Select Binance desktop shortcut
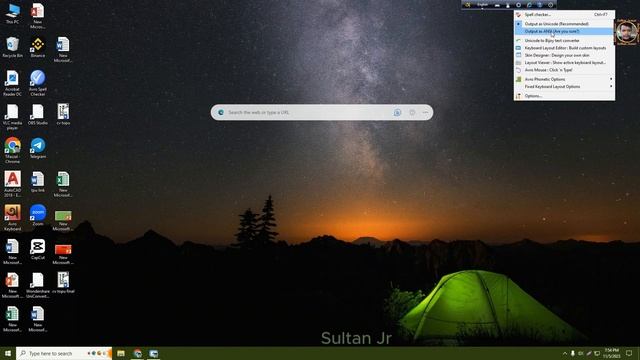The width and height of the screenshot is (640, 360). pos(38,47)
